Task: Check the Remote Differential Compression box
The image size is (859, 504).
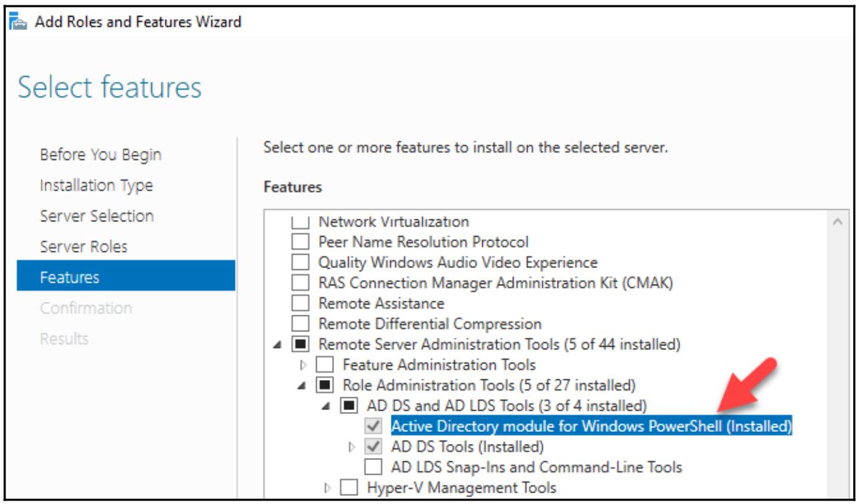Action: [x=301, y=325]
